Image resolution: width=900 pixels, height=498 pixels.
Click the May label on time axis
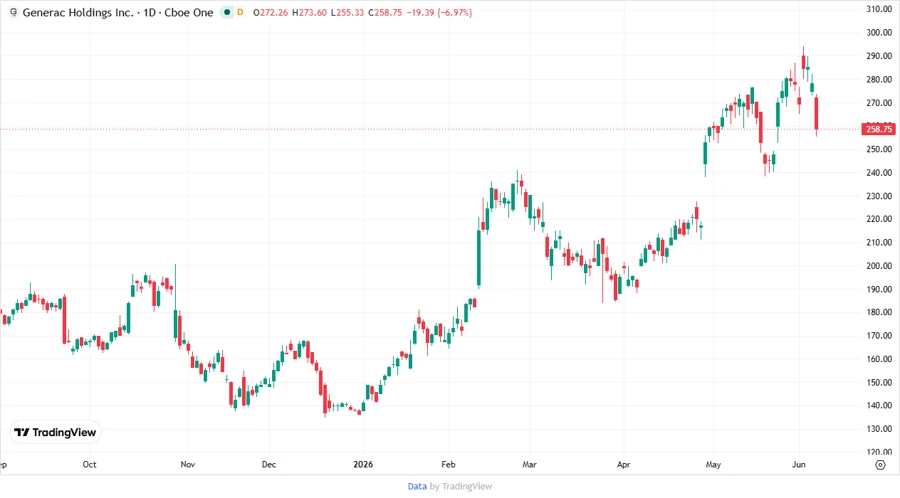(713, 464)
